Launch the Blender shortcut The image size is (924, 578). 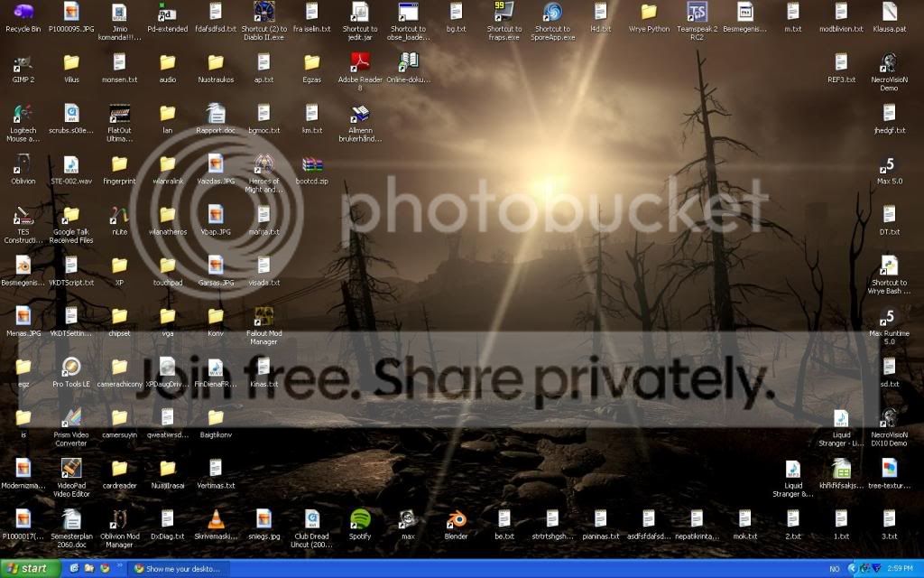point(456,518)
